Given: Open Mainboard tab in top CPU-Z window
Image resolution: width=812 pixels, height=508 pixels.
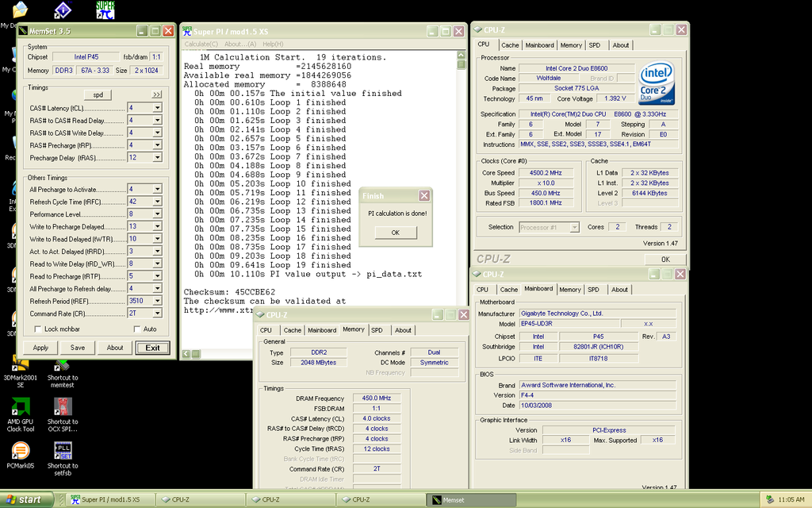Looking at the screenshot, I should coord(539,45).
